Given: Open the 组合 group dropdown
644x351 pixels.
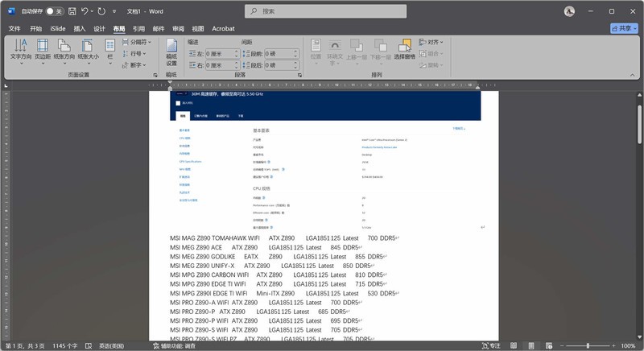Looking at the screenshot, I should pyautogui.click(x=431, y=53).
